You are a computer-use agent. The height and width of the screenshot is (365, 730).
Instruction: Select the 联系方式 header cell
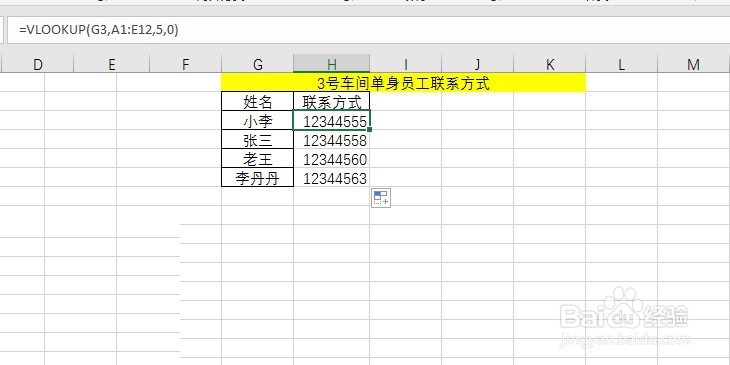[331, 101]
